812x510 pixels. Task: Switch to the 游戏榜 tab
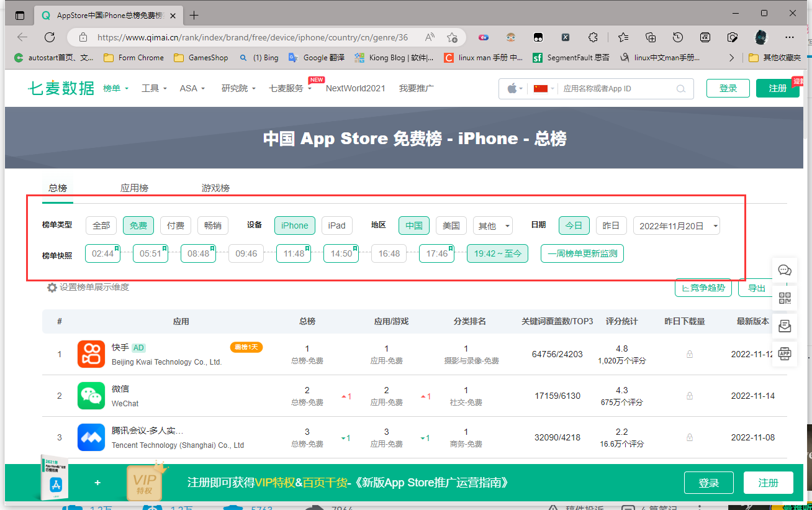pyautogui.click(x=215, y=188)
